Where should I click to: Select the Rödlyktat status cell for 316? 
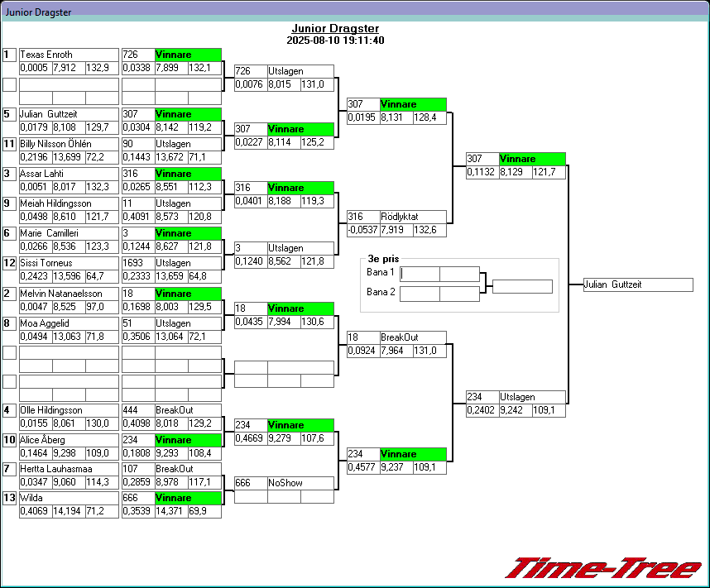point(413,217)
